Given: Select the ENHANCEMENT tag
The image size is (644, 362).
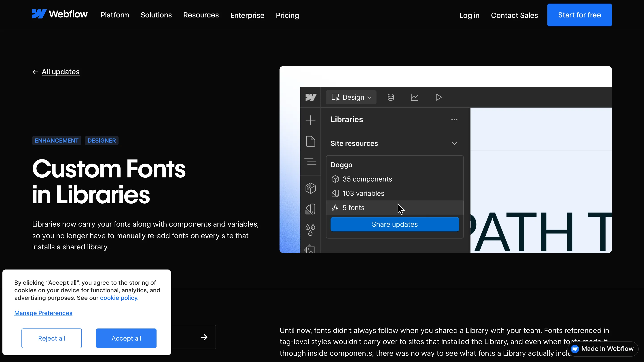Looking at the screenshot, I should [57, 140].
